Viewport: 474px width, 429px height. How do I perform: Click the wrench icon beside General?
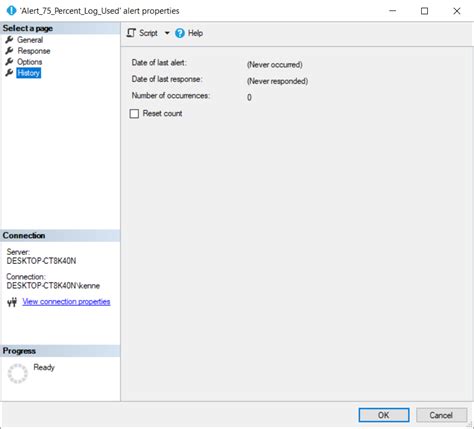click(9, 40)
